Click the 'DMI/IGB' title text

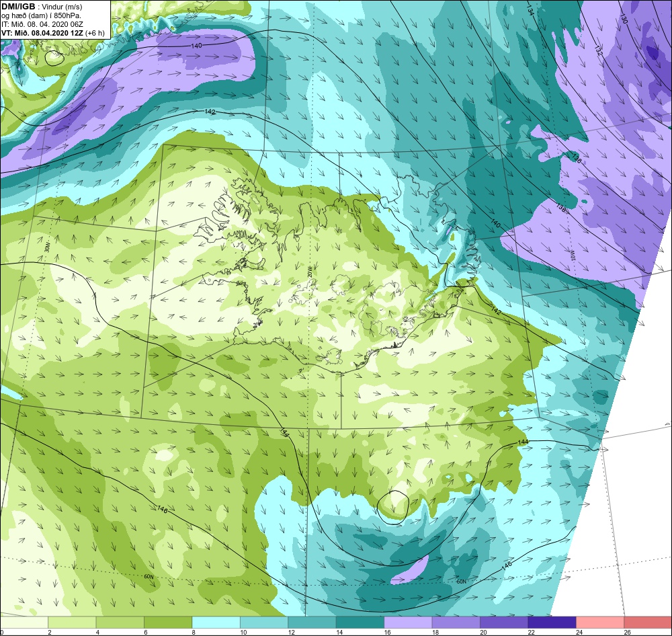(x=18, y=7)
